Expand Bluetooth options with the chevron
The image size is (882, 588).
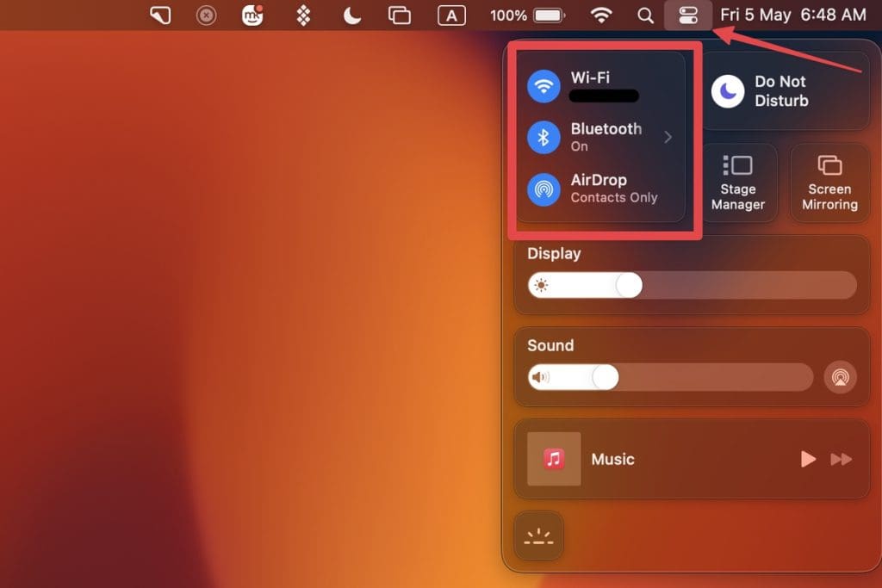tap(668, 137)
